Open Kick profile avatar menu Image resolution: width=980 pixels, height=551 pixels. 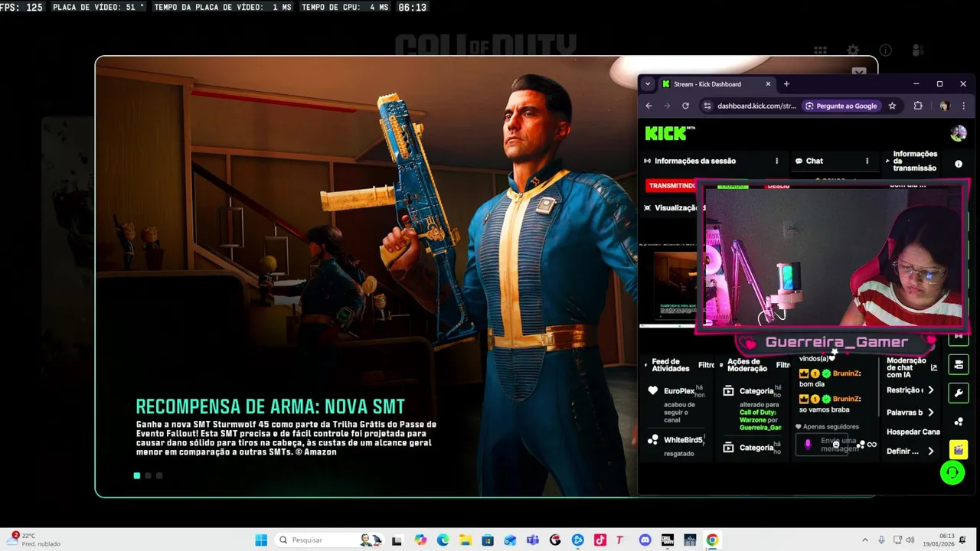(x=958, y=133)
